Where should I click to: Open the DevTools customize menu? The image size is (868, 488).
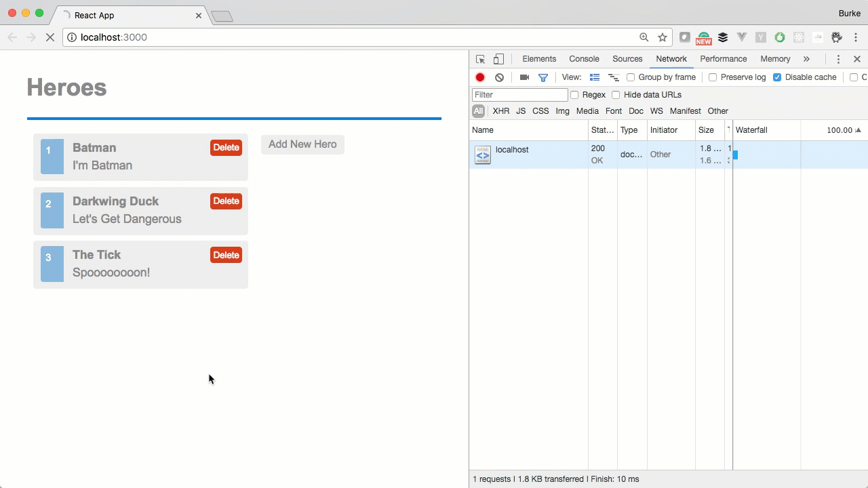pos(838,59)
